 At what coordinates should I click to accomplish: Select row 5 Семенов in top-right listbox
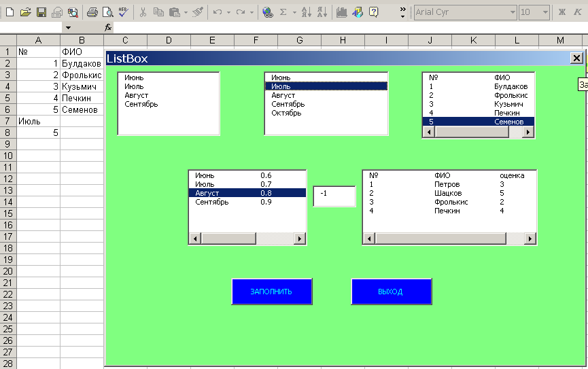click(478, 122)
